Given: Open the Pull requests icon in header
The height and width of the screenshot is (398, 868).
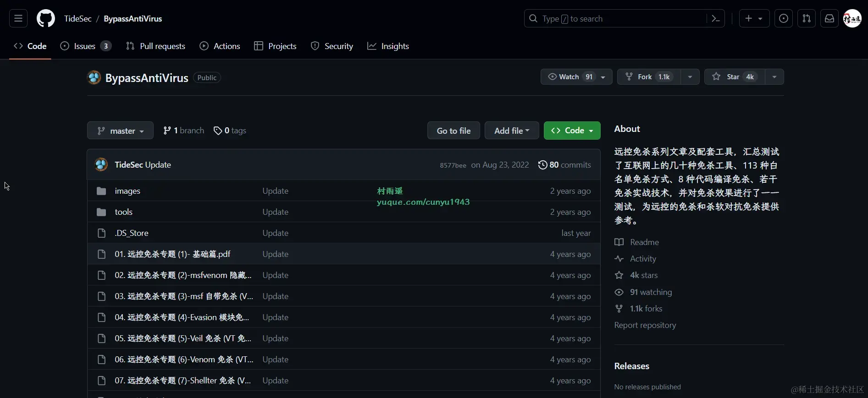Looking at the screenshot, I should click(x=807, y=19).
